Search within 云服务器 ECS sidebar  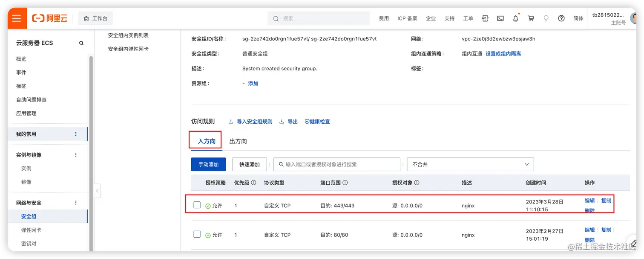(81, 43)
